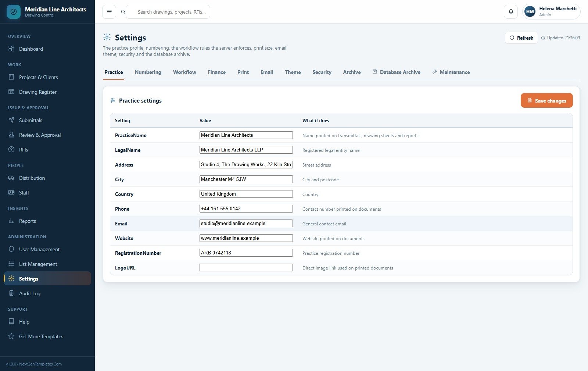The width and height of the screenshot is (588, 371).
Task: Click the HM user avatar
Action: [530, 12]
